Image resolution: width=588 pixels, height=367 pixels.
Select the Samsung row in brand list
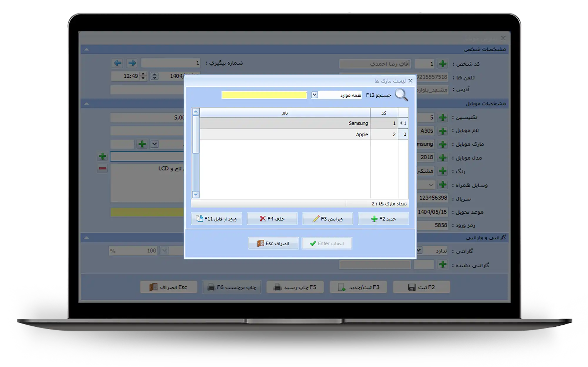click(x=299, y=123)
